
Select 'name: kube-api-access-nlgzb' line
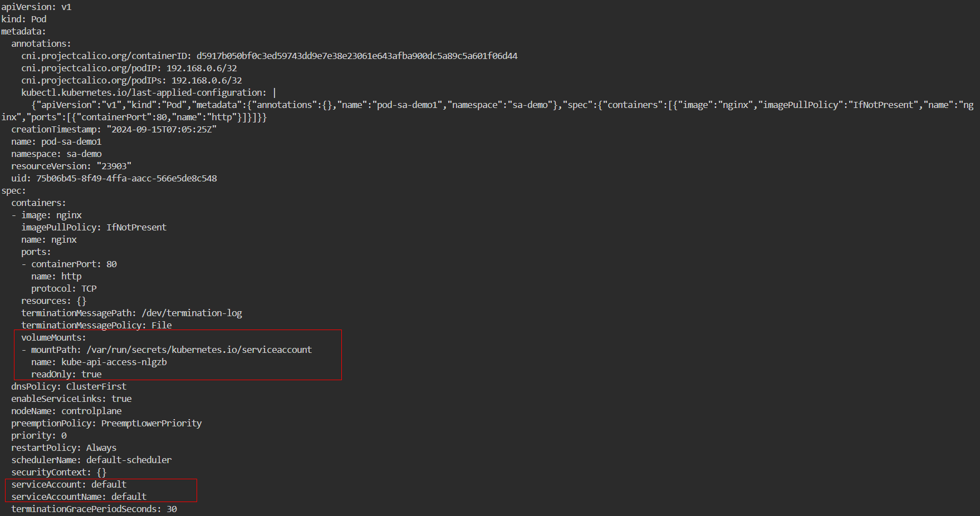click(99, 362)
